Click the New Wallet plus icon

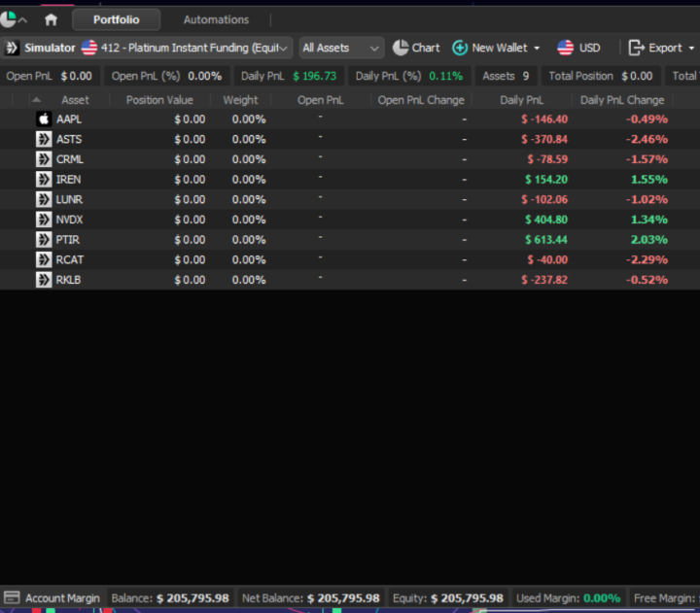[460, 48]
